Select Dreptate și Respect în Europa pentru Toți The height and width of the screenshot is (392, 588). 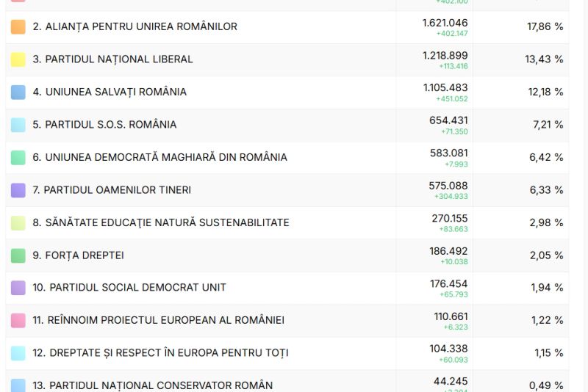point(160,353)
